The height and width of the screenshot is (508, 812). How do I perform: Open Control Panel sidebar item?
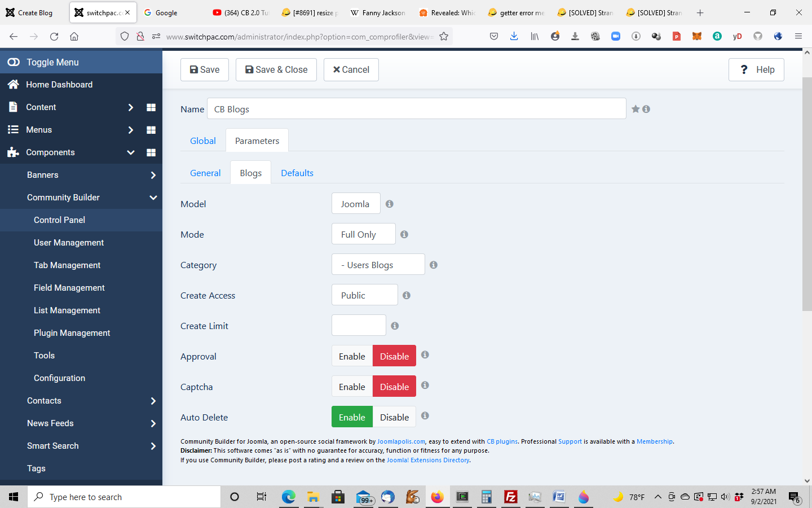pos(81,220)
